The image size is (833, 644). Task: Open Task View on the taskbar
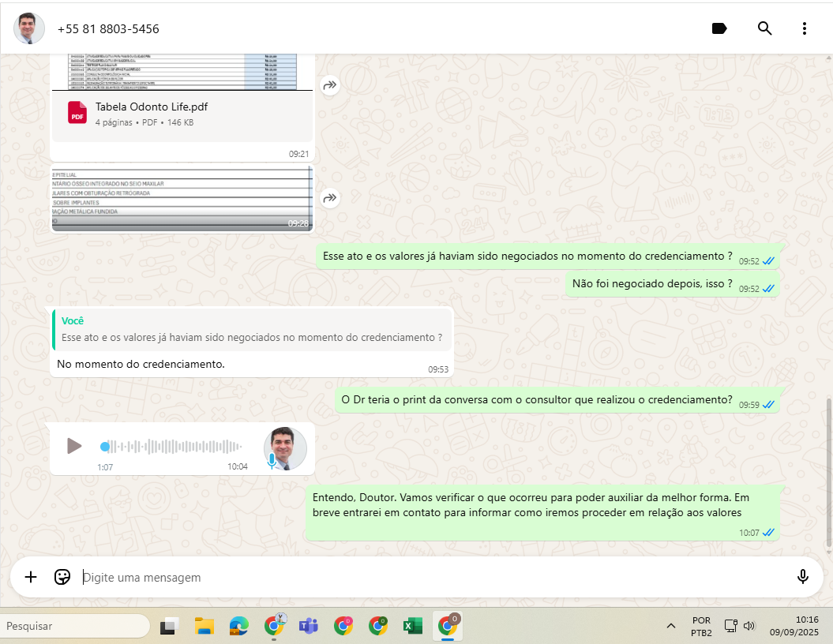[170, 627]
